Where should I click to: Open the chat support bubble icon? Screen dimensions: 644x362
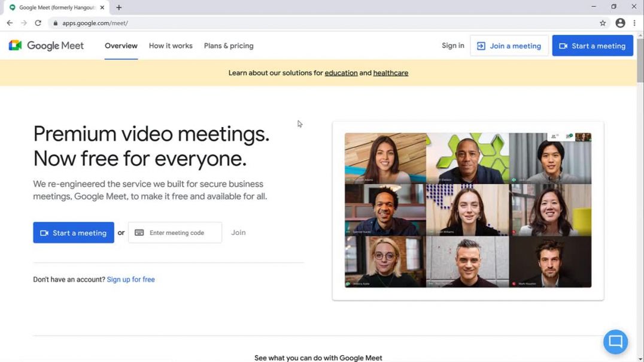(615, 342)
